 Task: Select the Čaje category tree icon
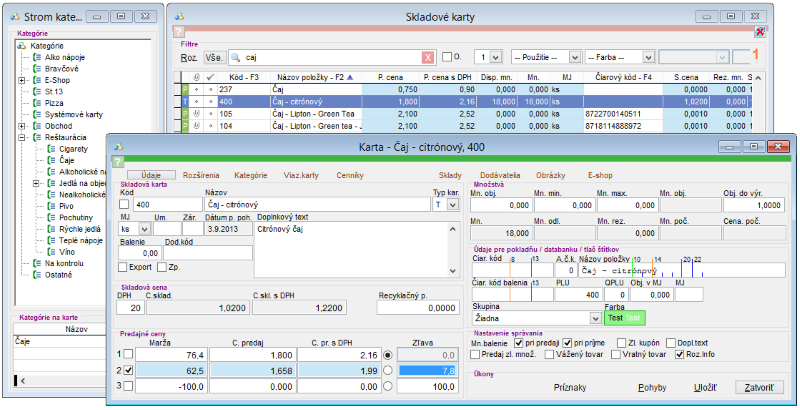click(51, 160)
